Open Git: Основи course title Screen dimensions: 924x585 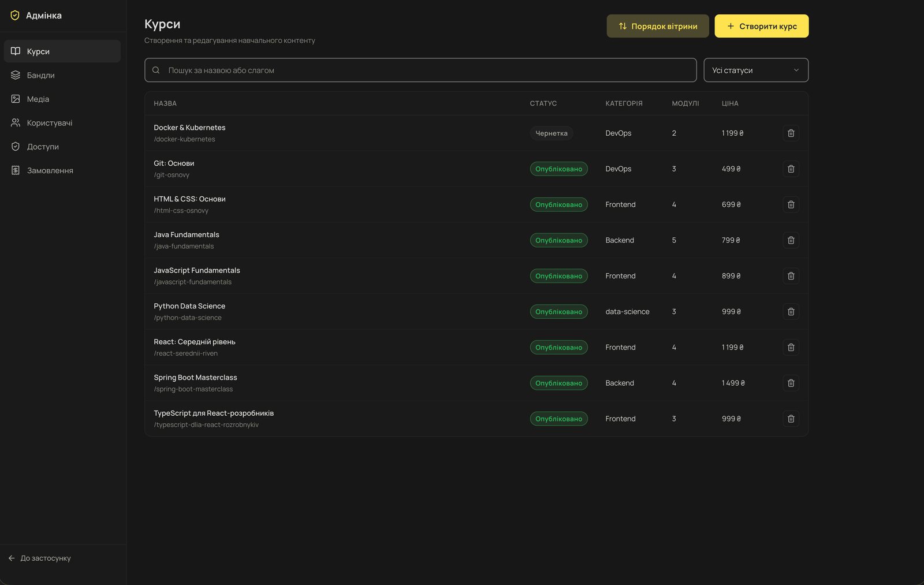(x=174, y=163)
